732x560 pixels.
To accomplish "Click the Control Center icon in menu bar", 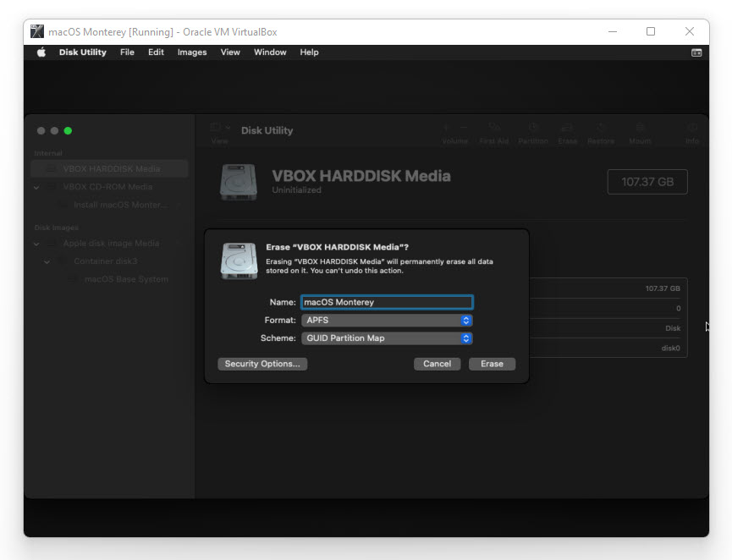I will [696, 52].
